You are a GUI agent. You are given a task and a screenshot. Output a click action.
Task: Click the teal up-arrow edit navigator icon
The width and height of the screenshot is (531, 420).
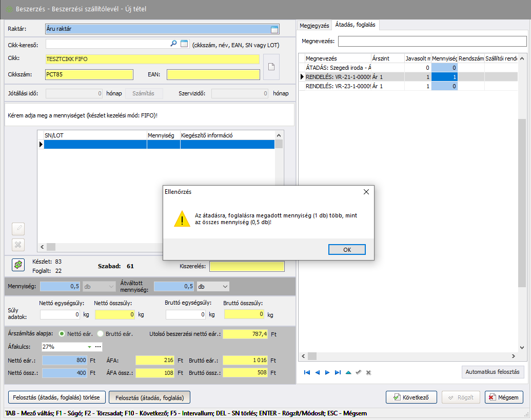(348, 372)
